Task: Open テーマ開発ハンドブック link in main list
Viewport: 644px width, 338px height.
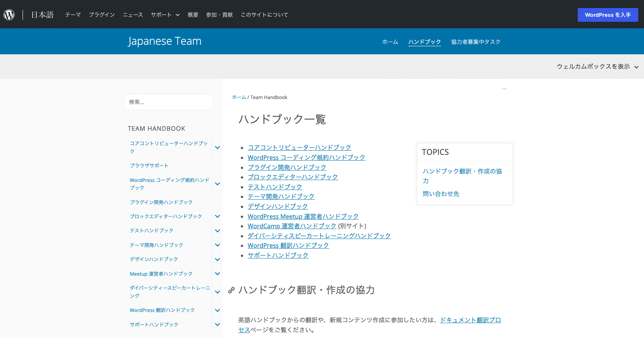Action: pyautogui.click(x=281, y=197)
